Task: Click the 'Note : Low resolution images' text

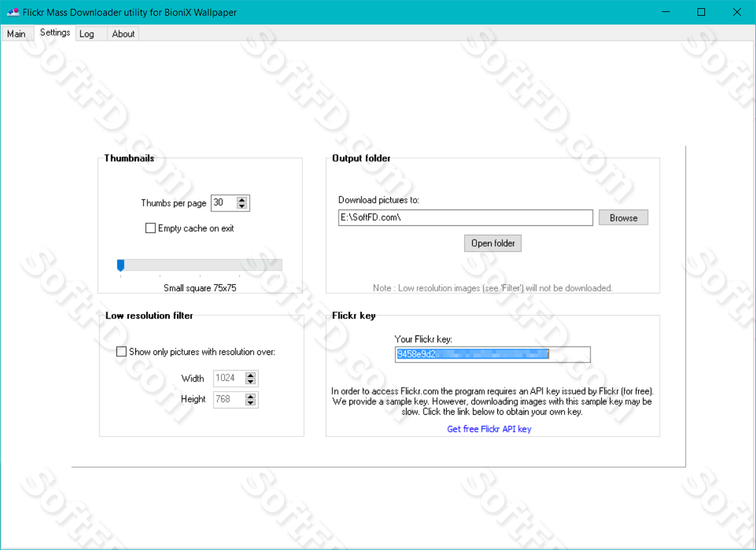Action: click(x=492, y=288)
